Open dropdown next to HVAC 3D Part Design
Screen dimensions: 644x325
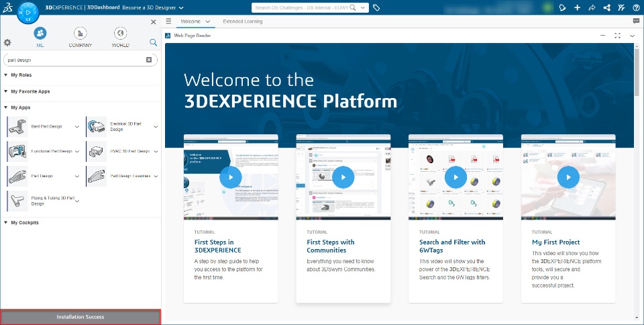point(156,152)
